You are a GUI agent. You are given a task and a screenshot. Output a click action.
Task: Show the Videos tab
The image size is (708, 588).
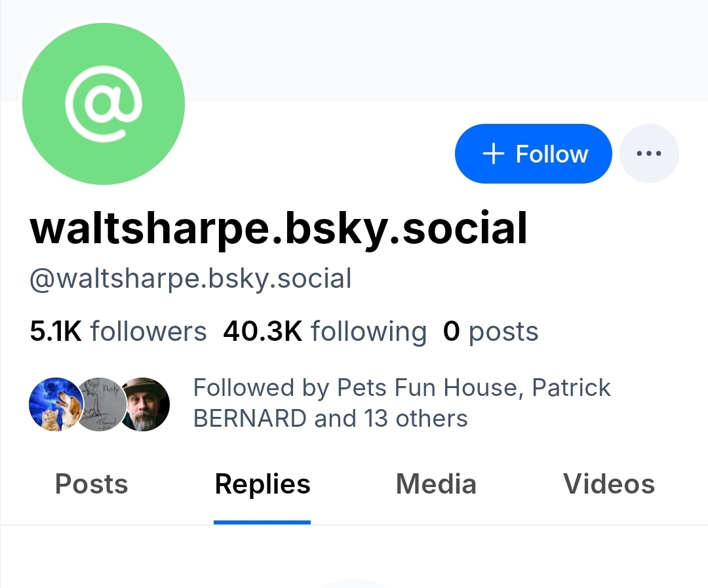click(609, 484)
